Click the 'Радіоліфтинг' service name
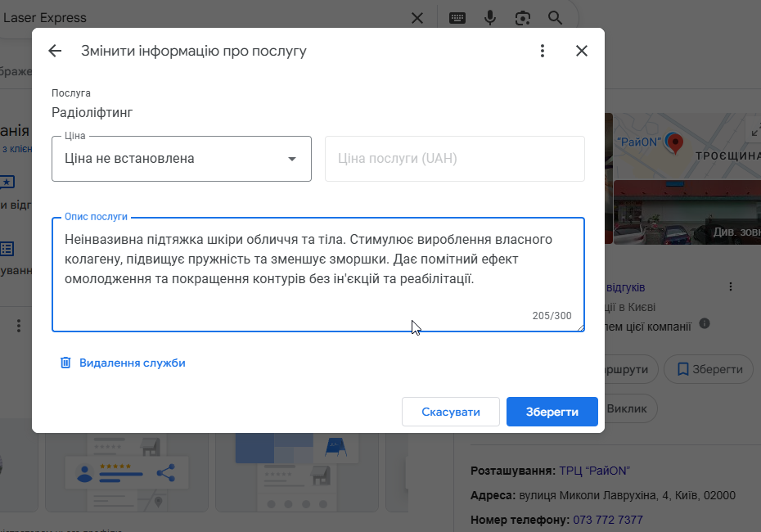This screenshot has width=761, height=532. [92, 113]
